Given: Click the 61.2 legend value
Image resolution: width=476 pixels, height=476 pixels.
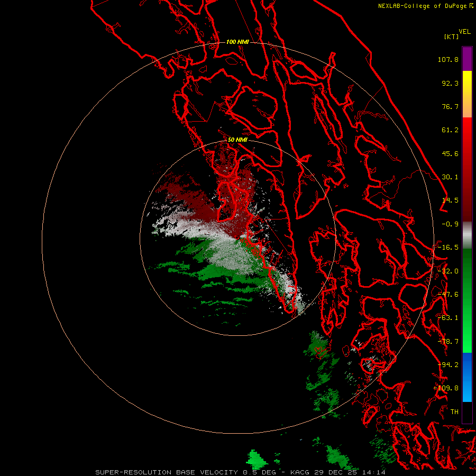Looking at the screenshot, I should [450, 130].
